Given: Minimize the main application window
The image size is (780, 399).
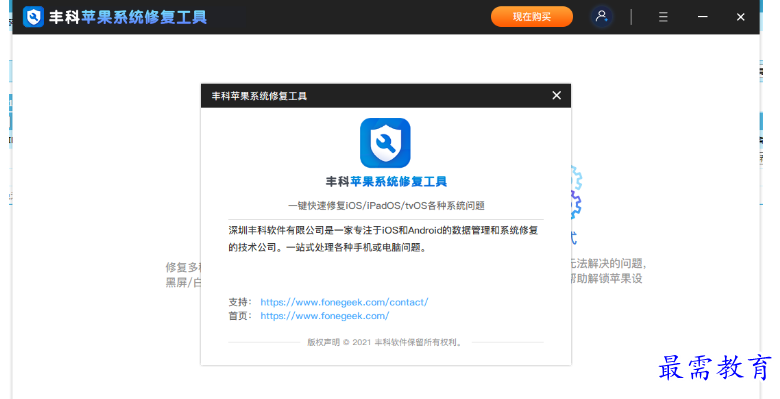Looking at the screenshot, I should (702, 17).
